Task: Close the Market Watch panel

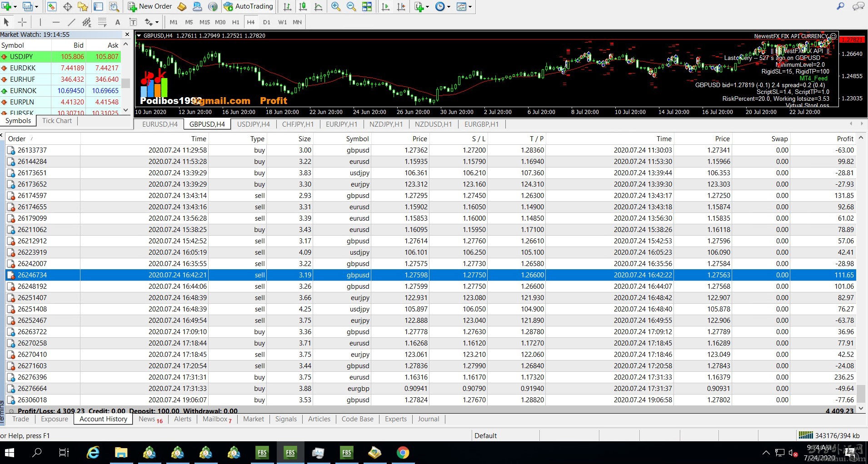Action: [127, 35]
